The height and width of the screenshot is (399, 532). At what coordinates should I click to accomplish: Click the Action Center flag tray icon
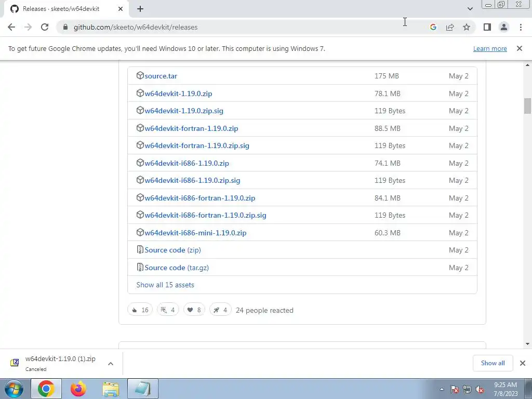(x=455, y=390)
